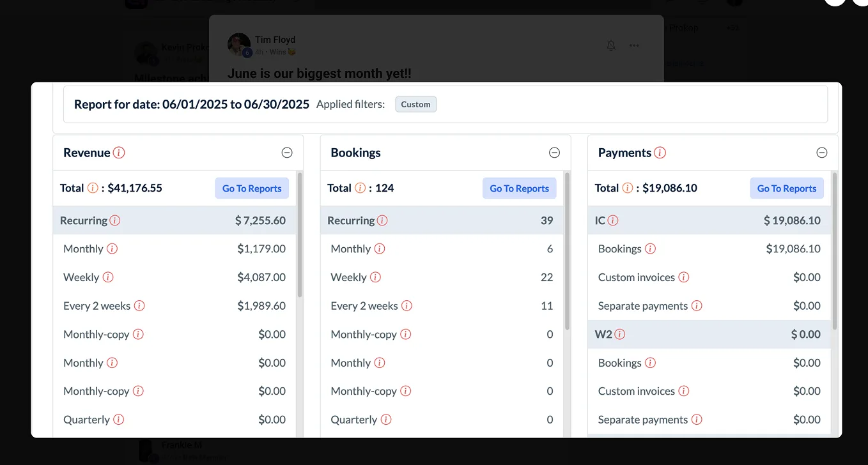Go to Reports from the Payments panel
The width and height of the screenshot is (868, 465).
point(786,188)
